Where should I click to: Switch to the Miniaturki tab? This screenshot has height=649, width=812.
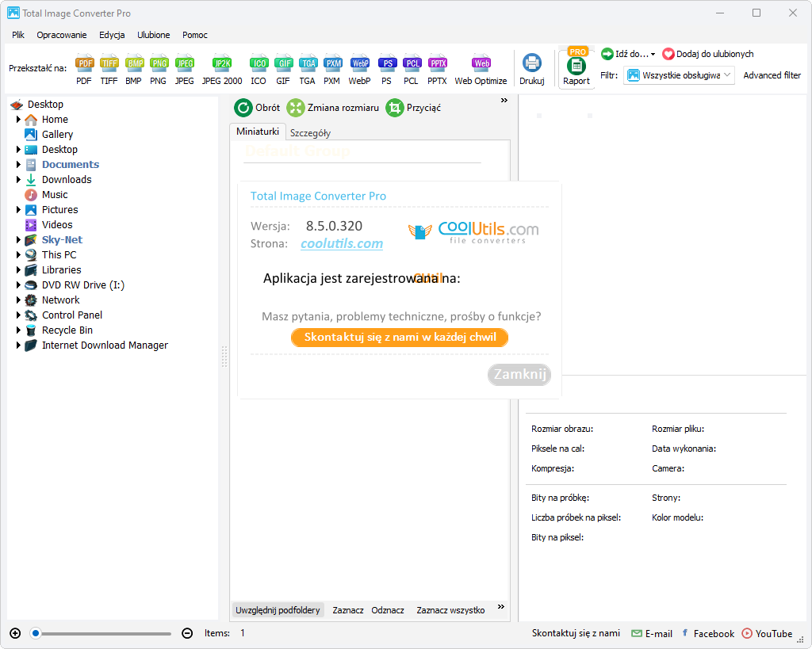tap(258, 132)
